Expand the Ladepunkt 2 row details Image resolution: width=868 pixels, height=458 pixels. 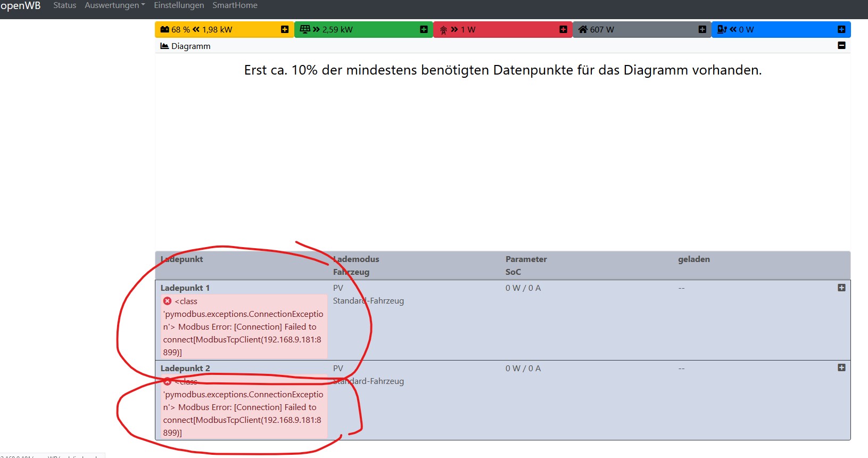click(841, 367)
